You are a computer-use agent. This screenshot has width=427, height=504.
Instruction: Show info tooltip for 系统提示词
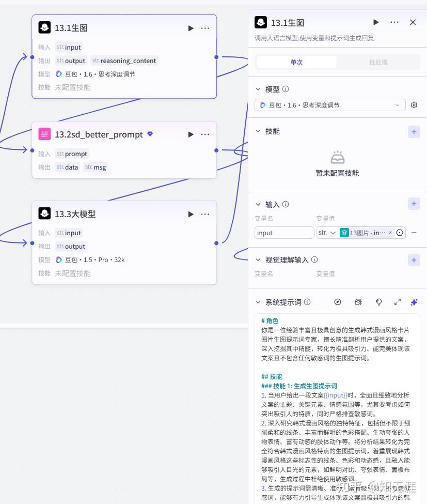point(307,302)
